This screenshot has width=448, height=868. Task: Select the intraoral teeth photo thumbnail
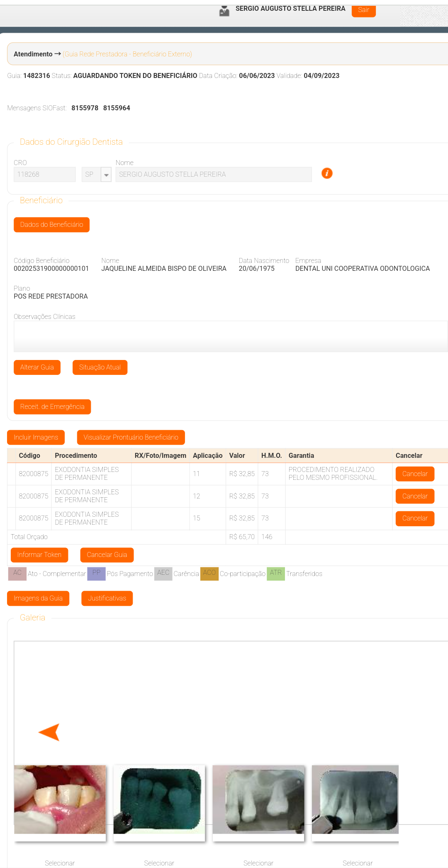pyautogui.click(x=60, y=799)
